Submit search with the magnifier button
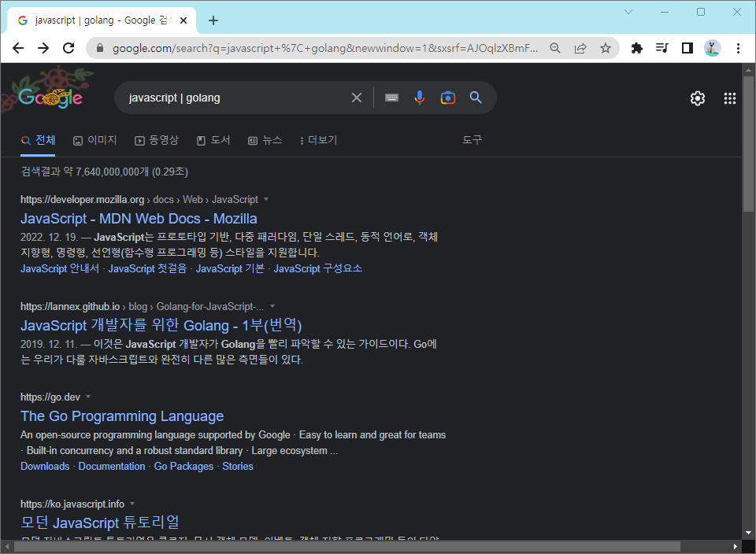 476,98
